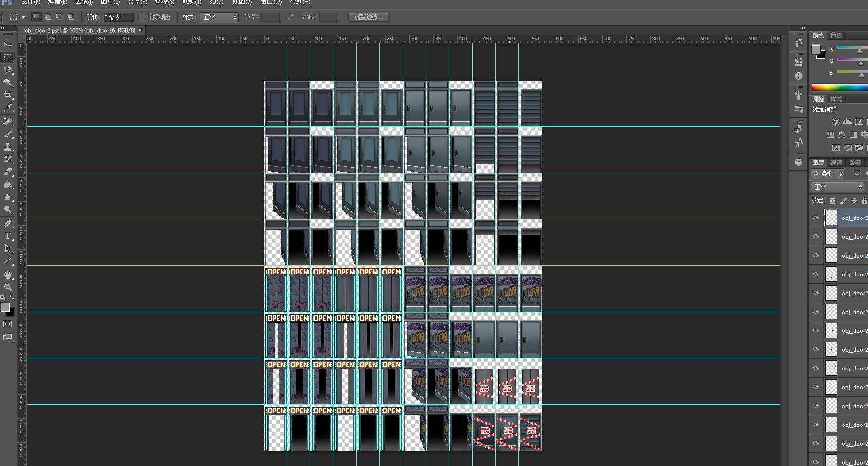This screenshot has height=466, width=868.
Task: Select the Magic Wand tool
Action: (8, 82)
